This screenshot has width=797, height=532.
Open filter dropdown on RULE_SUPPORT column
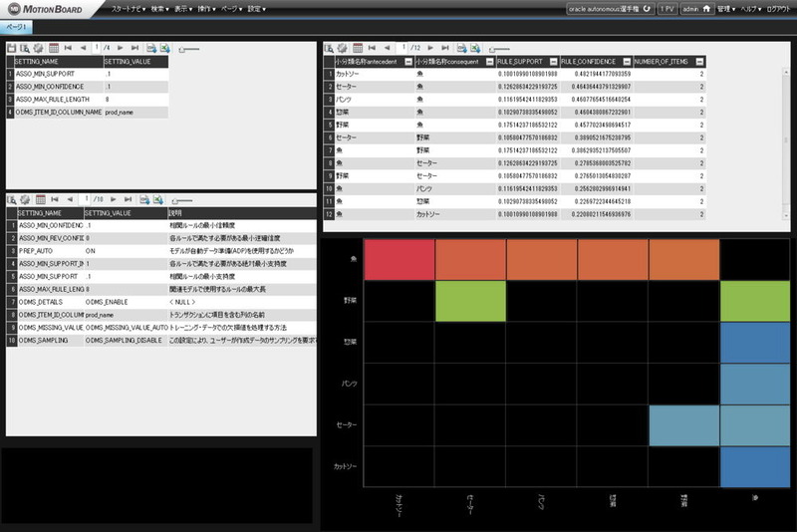tap(554, 62)
